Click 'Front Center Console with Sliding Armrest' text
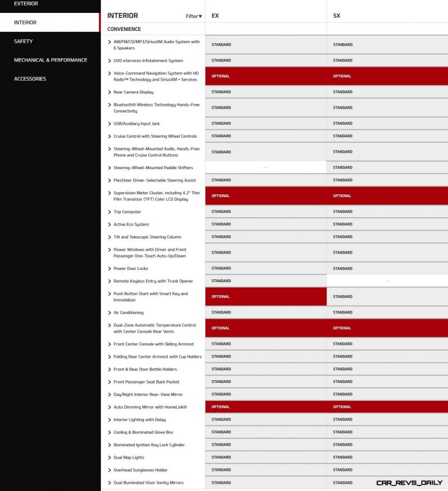Image resolution: width=448 pixels, height=491 pixels. [x=153, y=344]
